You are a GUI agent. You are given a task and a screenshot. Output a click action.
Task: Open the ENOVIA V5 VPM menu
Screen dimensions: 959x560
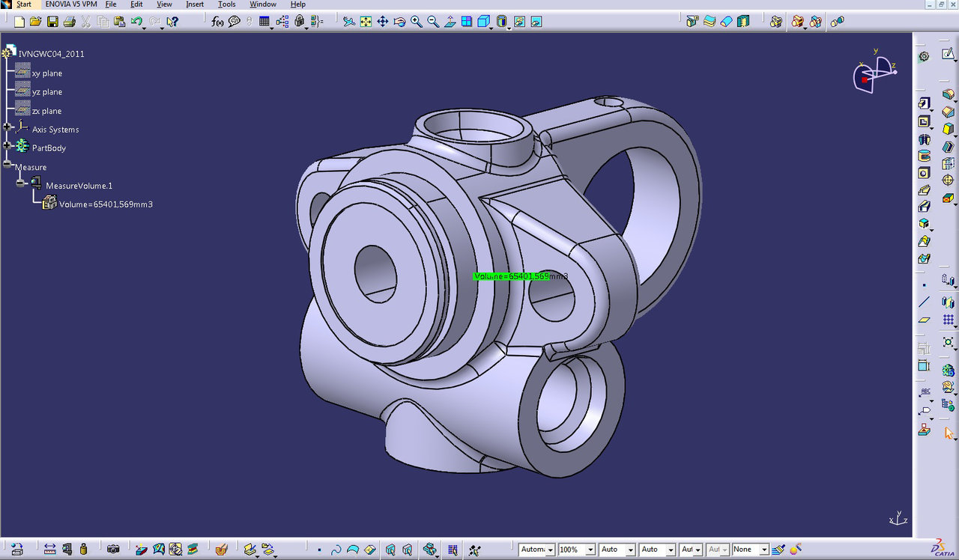pos(71,4)
